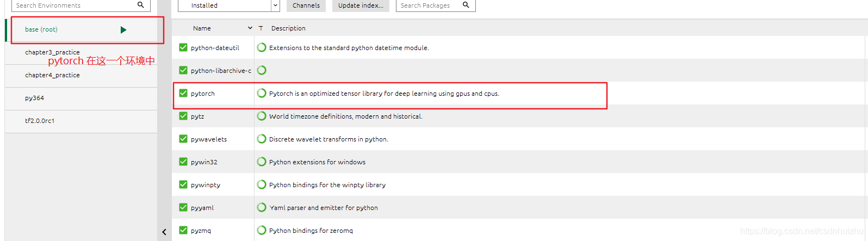Click the Channels button

[x=306, y=5]
